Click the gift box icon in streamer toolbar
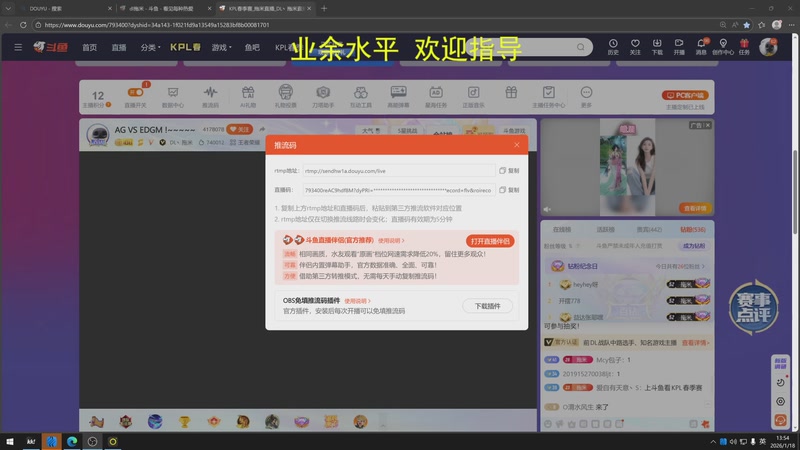800x450 pixels. click(511, 92)
